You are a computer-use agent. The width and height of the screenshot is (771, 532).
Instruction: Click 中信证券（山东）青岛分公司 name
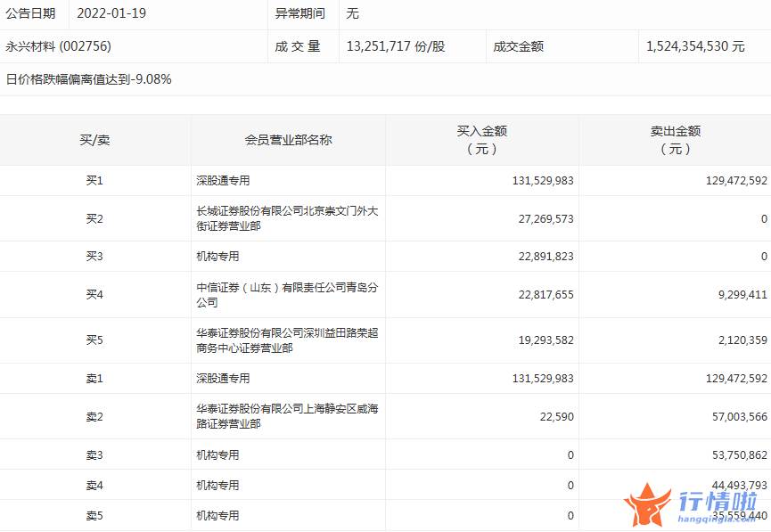[287, 295]
